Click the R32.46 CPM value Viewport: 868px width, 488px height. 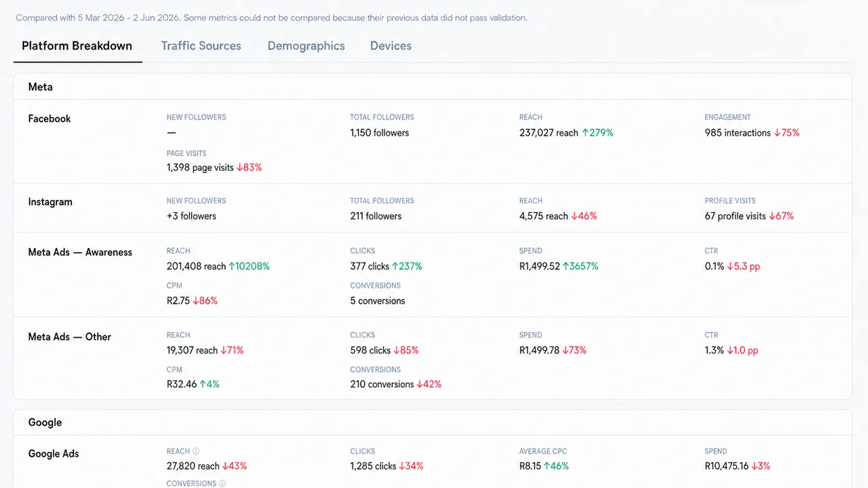pos(182,384)
